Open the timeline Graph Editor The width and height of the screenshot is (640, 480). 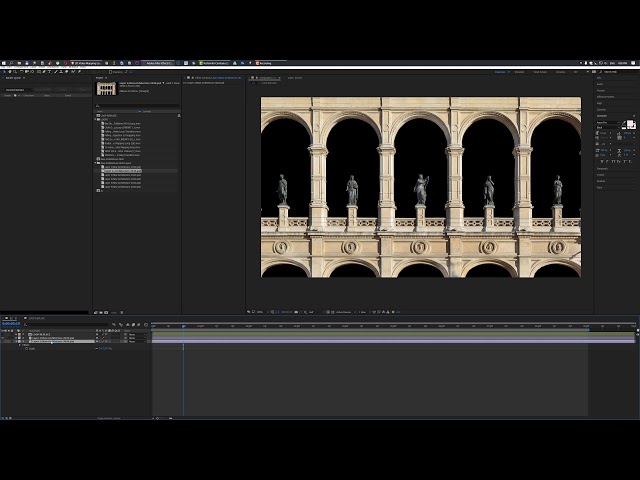[x=146, y=325]
